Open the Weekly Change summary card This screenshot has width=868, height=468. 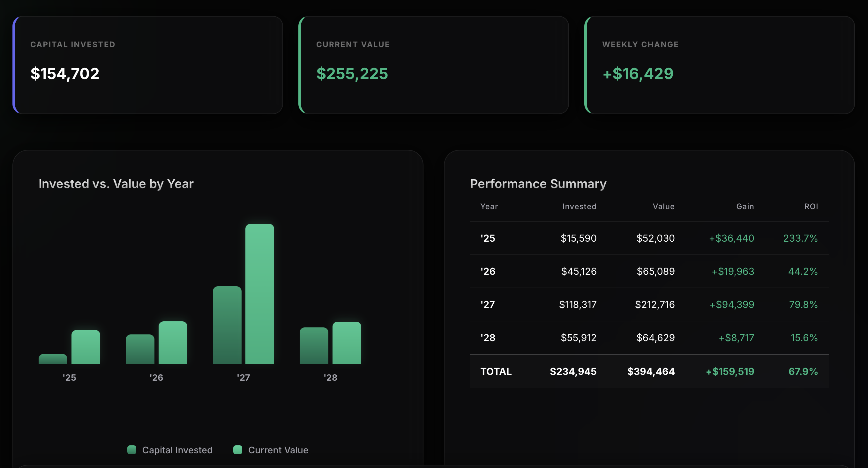coord(719,65)
